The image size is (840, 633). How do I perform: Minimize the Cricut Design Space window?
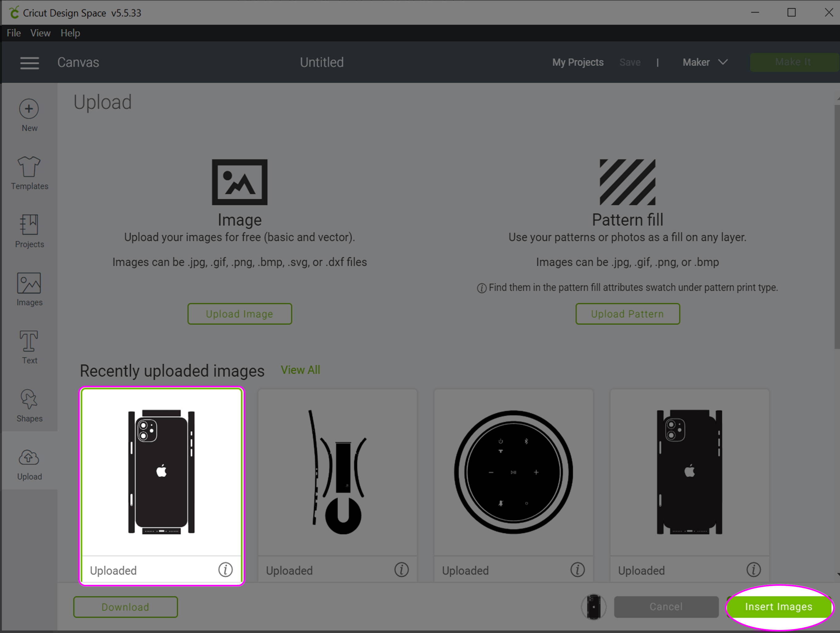755,13
